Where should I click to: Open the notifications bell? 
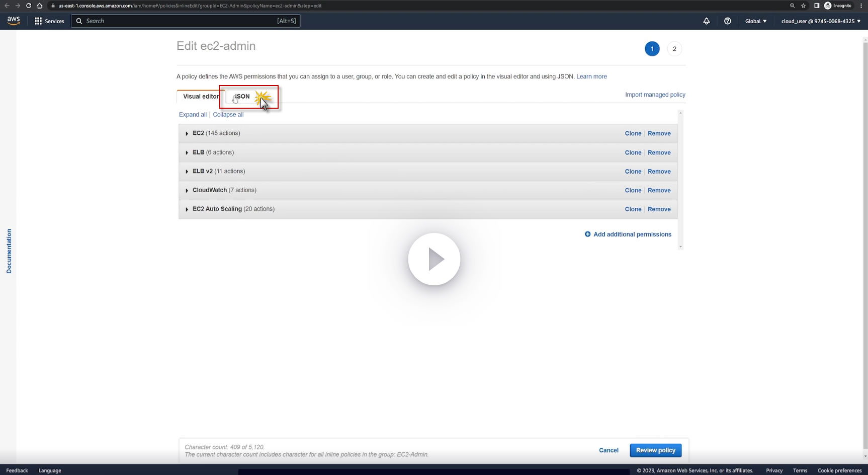tap(707, 21)
